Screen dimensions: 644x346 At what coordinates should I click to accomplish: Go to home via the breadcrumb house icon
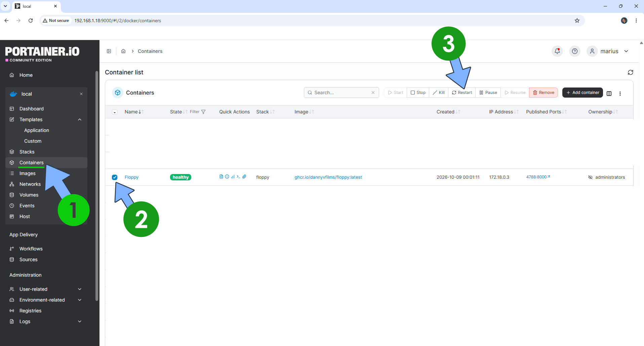pos(123,51)
